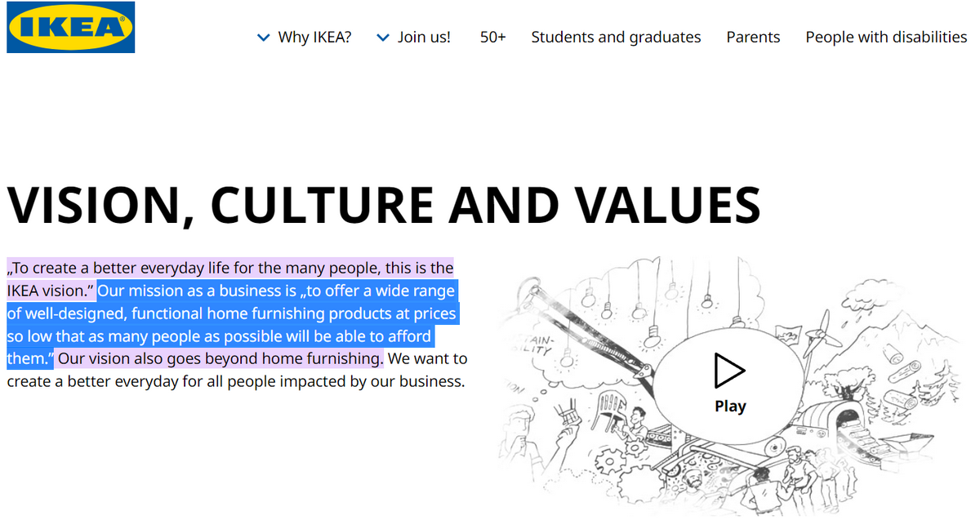Go to Students and graduates page
Image resolution: width=980 pixels, height=529 pixels.
pos(616,38)
